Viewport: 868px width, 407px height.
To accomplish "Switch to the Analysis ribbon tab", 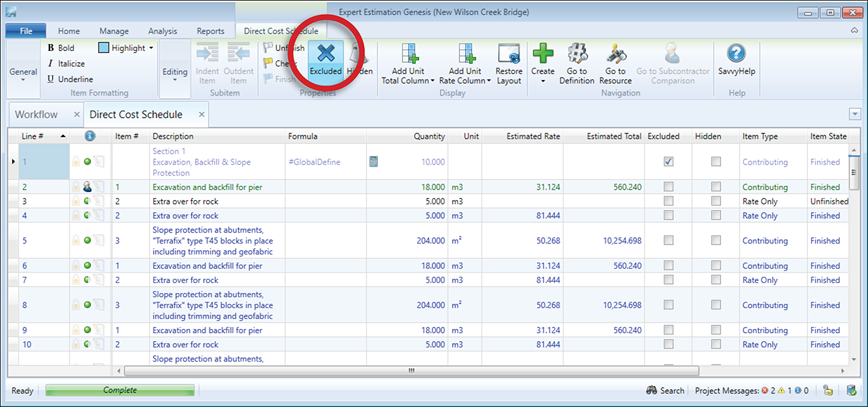I will [x=163, y=31].
